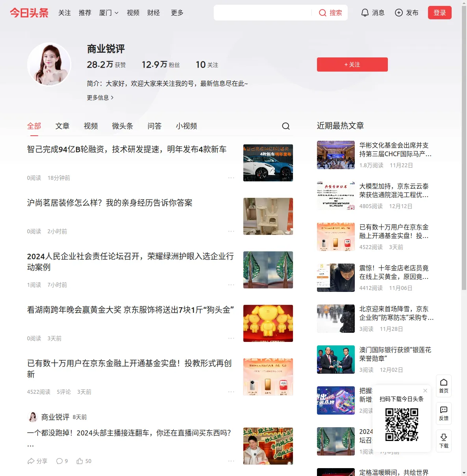Open hot article 北京迎来首场降雪
The width and height of the screenshot is (467, 476).
click(x=397, y=313)
